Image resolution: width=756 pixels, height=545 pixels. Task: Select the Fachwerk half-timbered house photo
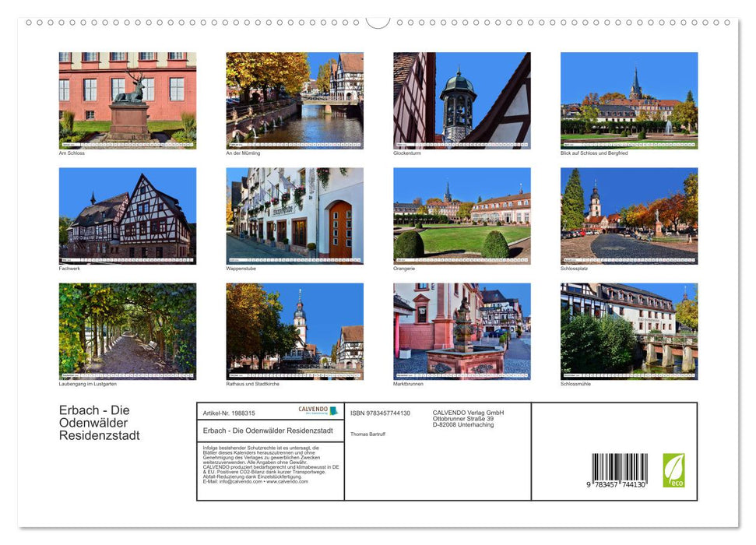click(127, 216)
